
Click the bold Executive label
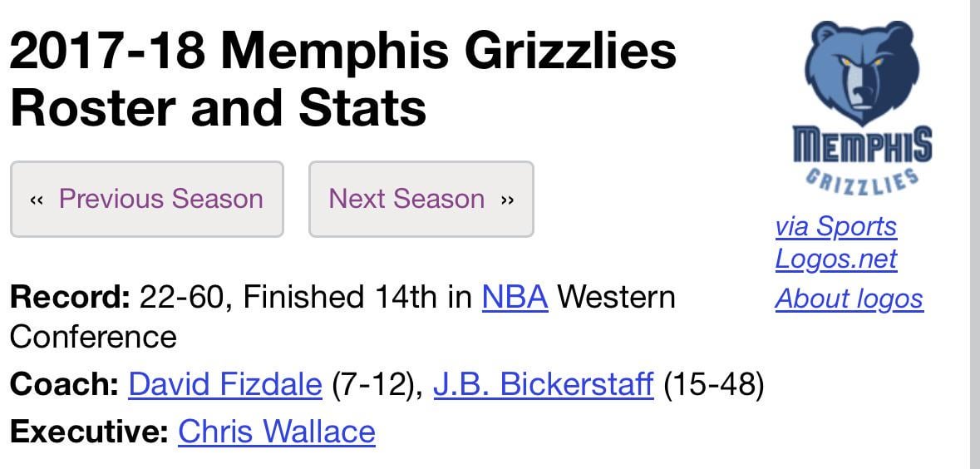(x=89, y=432)
